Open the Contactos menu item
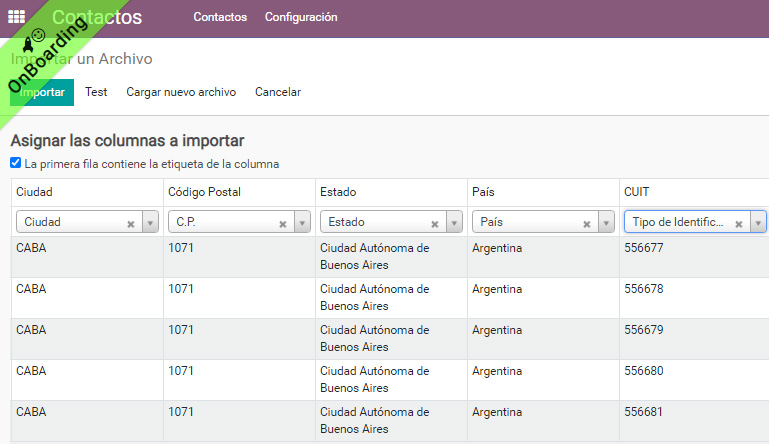The width and height of the screenshot is (769, 444). pyautogui.click(x=220, y=17)
